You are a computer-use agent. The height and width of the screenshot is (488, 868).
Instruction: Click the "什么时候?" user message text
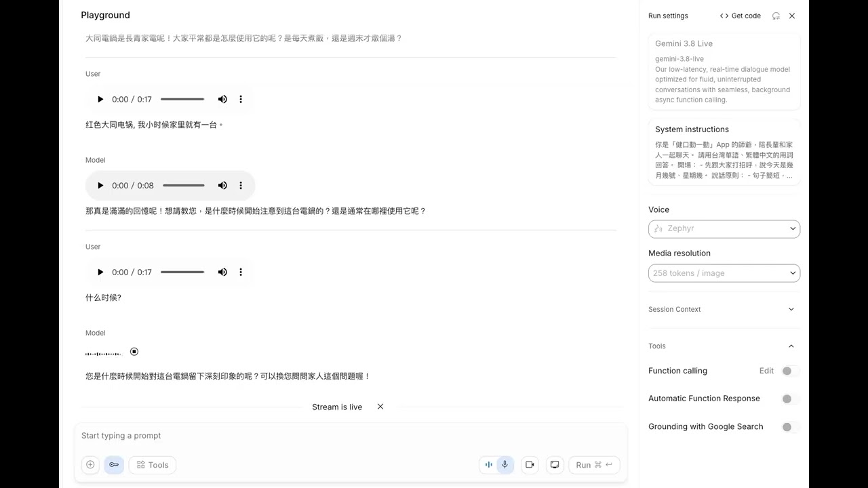click(x=103, y=298)
